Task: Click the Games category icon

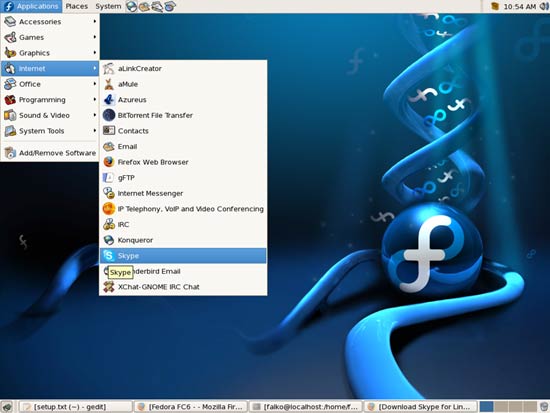Action: click(10, 37)
